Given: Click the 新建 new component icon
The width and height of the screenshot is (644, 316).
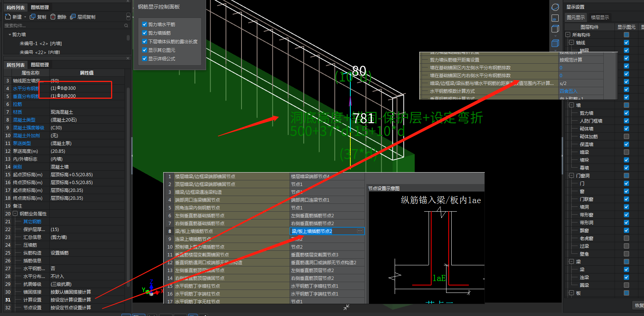Looking at the screenshot, I should coord(8,17).
